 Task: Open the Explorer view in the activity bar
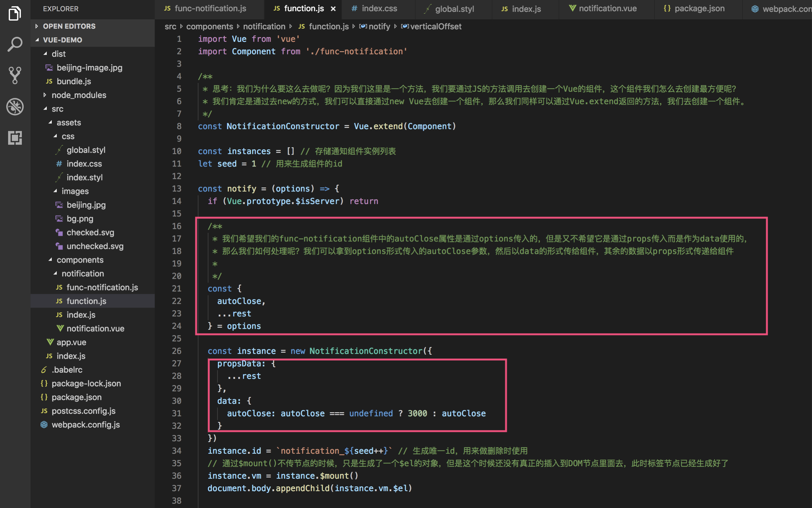click(14, 13)
